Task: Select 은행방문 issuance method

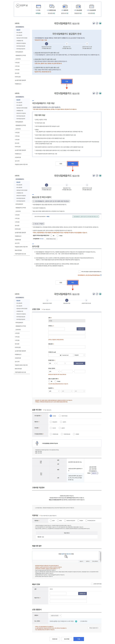Action: [x=74, y=434]
